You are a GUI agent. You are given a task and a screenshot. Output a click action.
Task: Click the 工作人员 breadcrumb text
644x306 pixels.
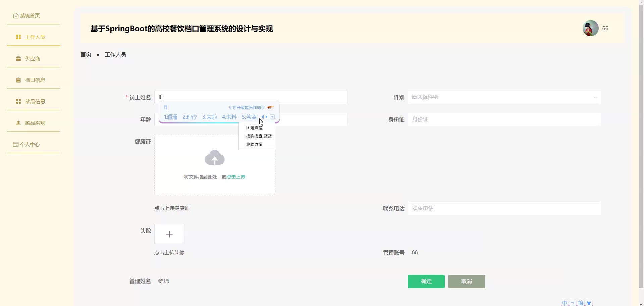[115, 55]
